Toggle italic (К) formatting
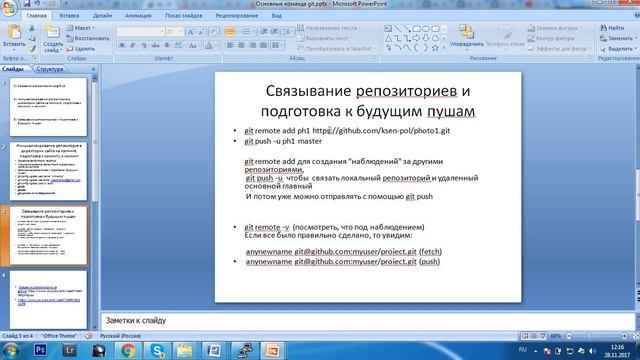 coord(133,45)
